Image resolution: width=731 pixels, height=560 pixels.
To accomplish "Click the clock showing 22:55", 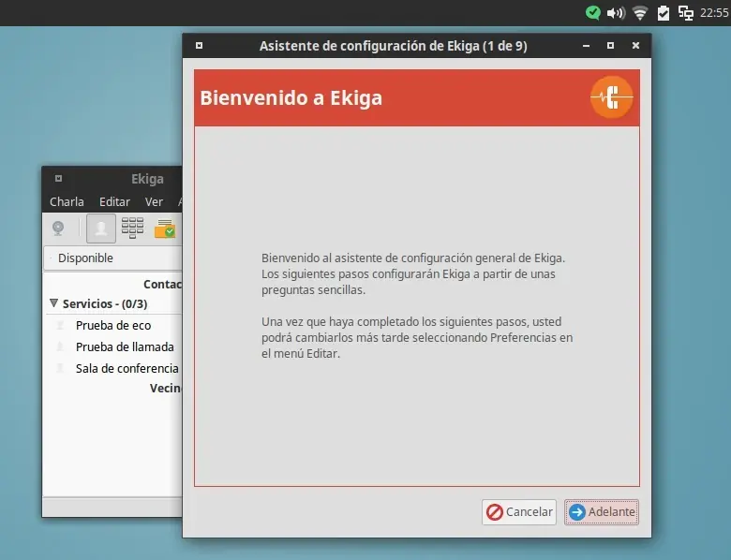I will tap(714, 13).
